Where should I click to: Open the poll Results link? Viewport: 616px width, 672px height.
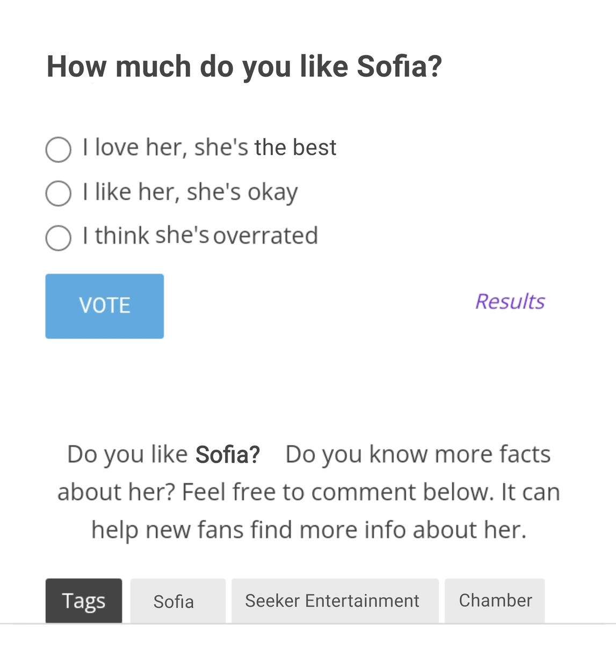510,302
